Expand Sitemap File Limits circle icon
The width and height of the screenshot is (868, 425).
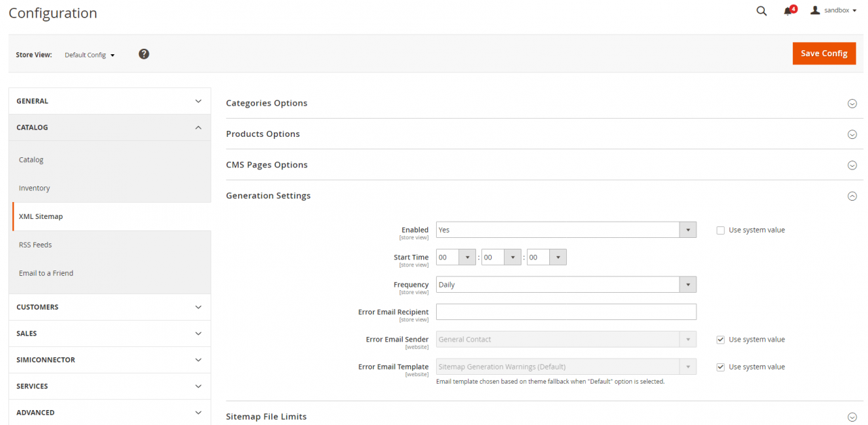click(x=852, y=417)
